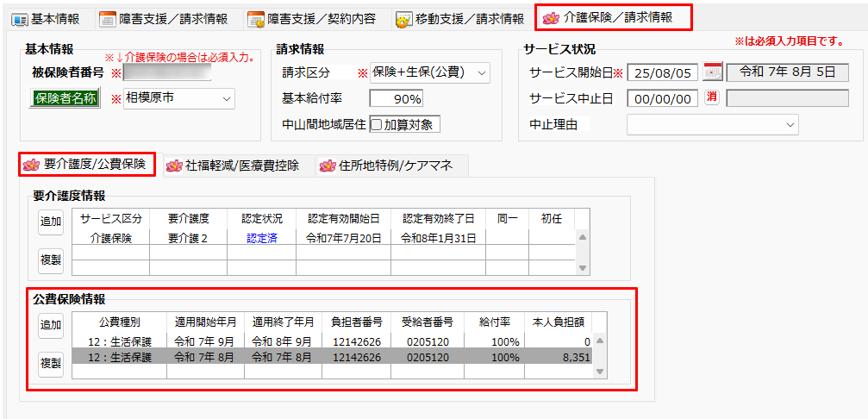Viewport: 868px width, 419px height.
Task: Click the 障害支援/請求情報 tab icon
Action: (x=108, y=19)
